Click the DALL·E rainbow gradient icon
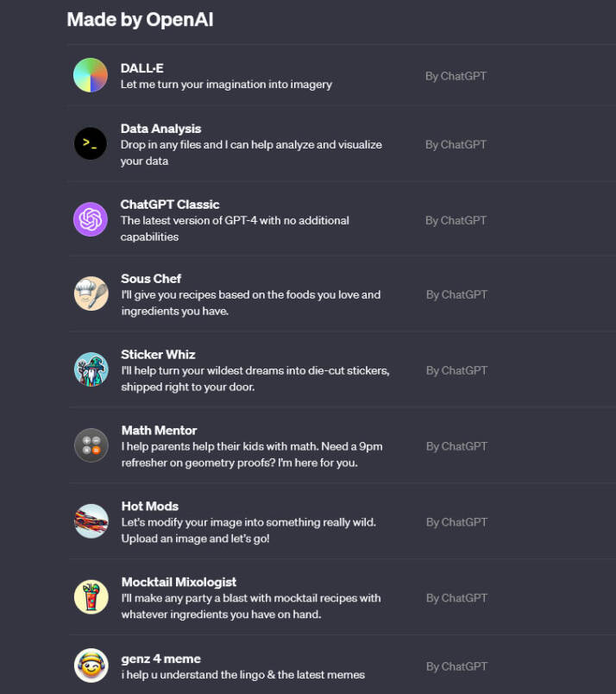Image resolution: width=616 pixels, height=694 pixels. (91, 75)
